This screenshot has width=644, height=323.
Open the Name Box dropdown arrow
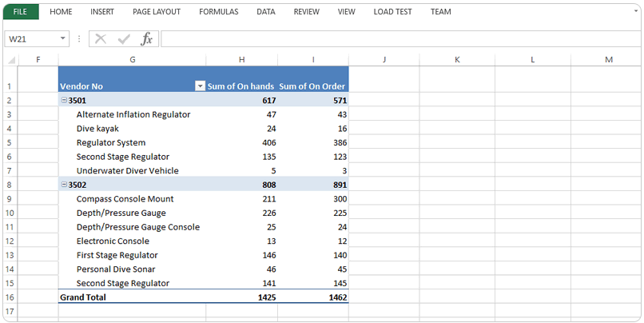click(63, 38)
